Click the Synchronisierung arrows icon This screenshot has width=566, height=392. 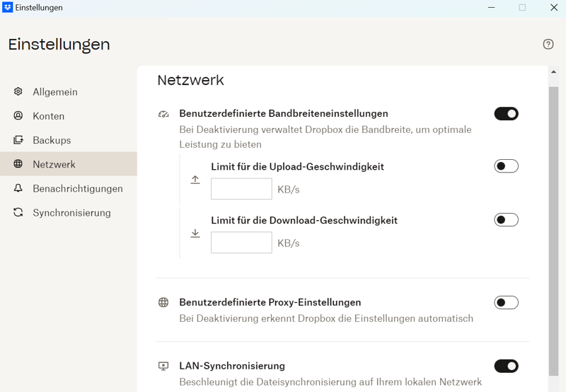[x=18, y=212]
